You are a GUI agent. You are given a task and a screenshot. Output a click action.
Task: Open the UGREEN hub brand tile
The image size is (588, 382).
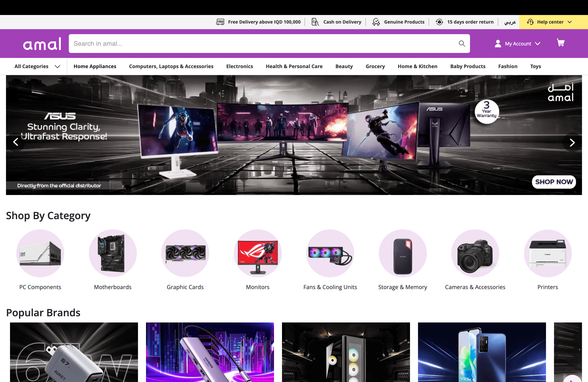pyautogui.click(x=210, y=352)
